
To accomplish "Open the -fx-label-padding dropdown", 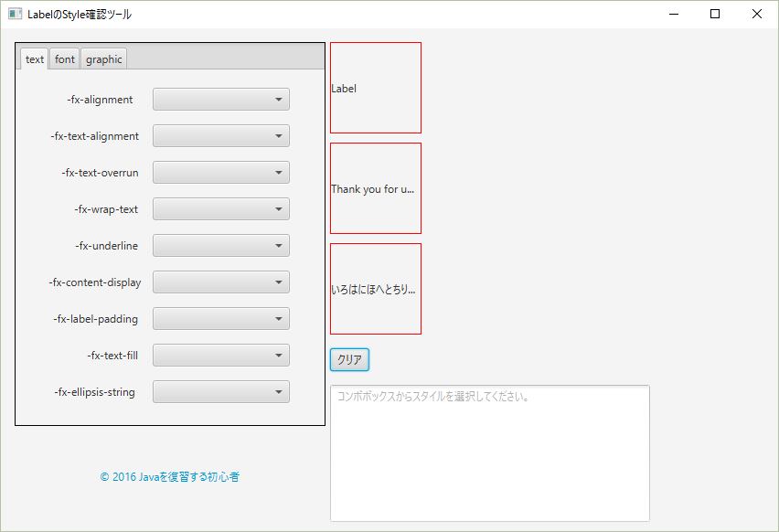I will (220, 318).
